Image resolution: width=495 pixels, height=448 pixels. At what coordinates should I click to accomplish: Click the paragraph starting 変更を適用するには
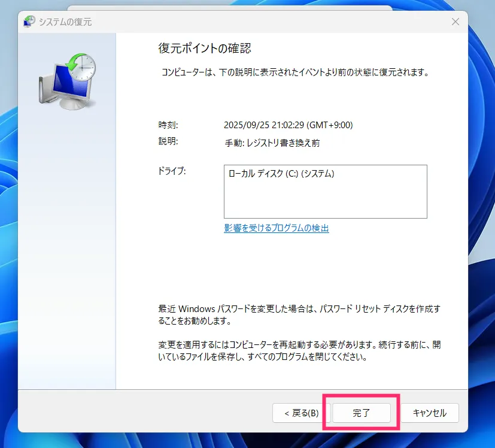click(299, 351)
